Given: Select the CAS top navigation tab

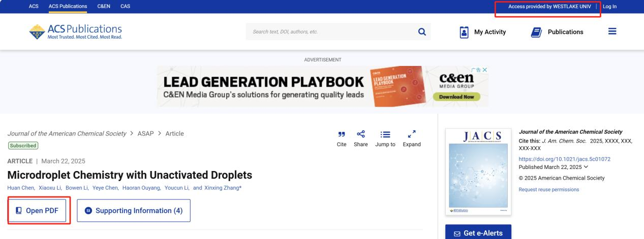Looking at the screenshot, I should (125, 6).
